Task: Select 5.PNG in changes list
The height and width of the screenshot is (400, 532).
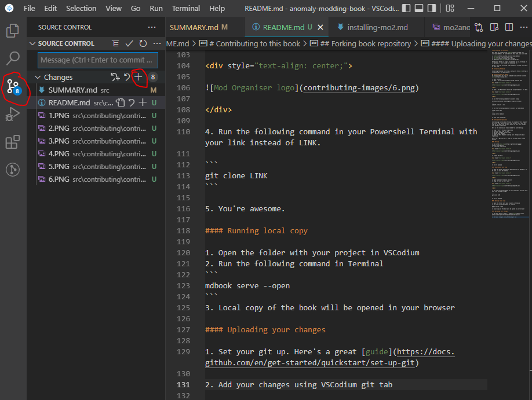Action: 96,167
